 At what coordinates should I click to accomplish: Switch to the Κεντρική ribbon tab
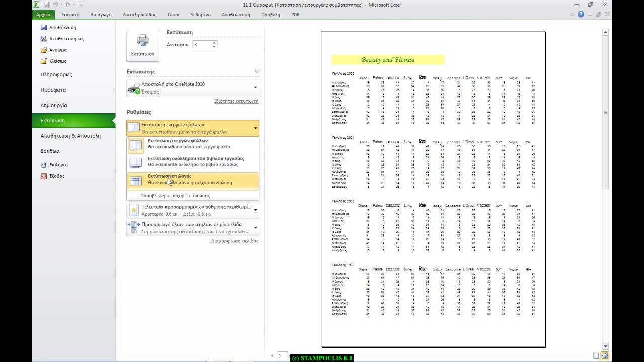(70, 15)
